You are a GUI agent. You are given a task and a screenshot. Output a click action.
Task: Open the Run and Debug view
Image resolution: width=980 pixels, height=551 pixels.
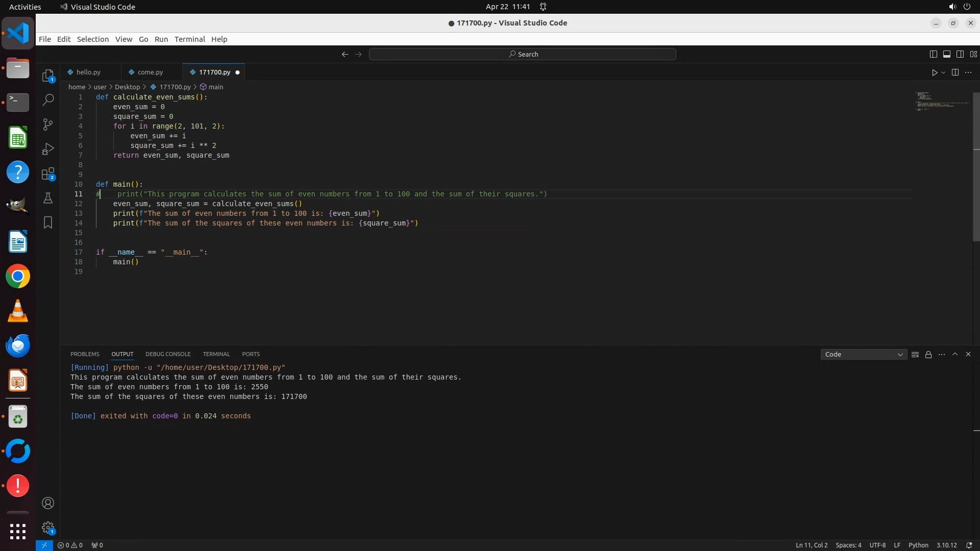coord(48,149)
